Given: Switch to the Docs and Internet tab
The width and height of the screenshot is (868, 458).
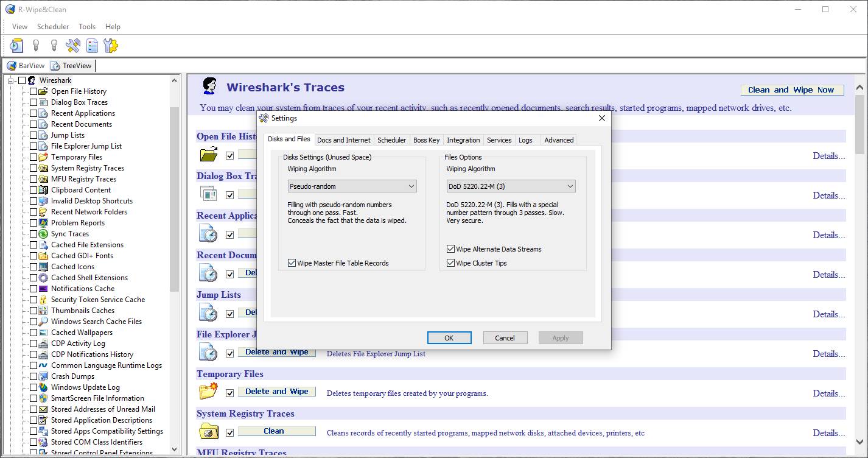Looking at the screenshot, I should 343,140.
